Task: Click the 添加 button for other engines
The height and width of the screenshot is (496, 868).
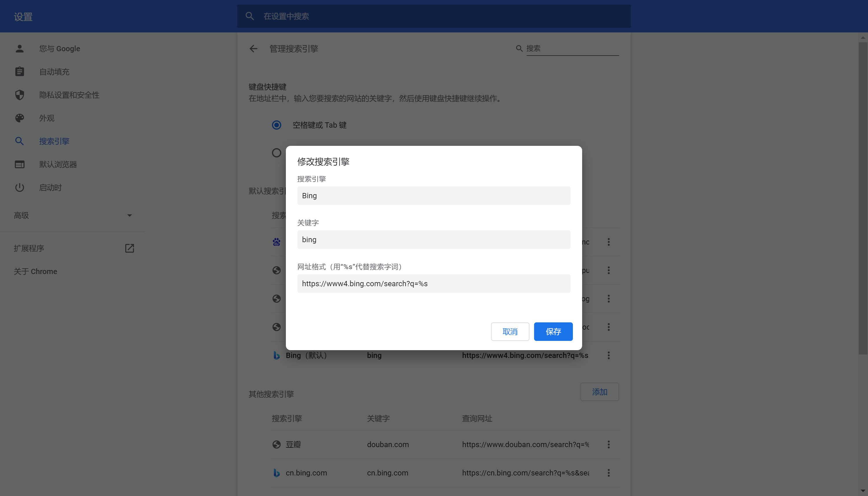Action: tap(599, 392)
